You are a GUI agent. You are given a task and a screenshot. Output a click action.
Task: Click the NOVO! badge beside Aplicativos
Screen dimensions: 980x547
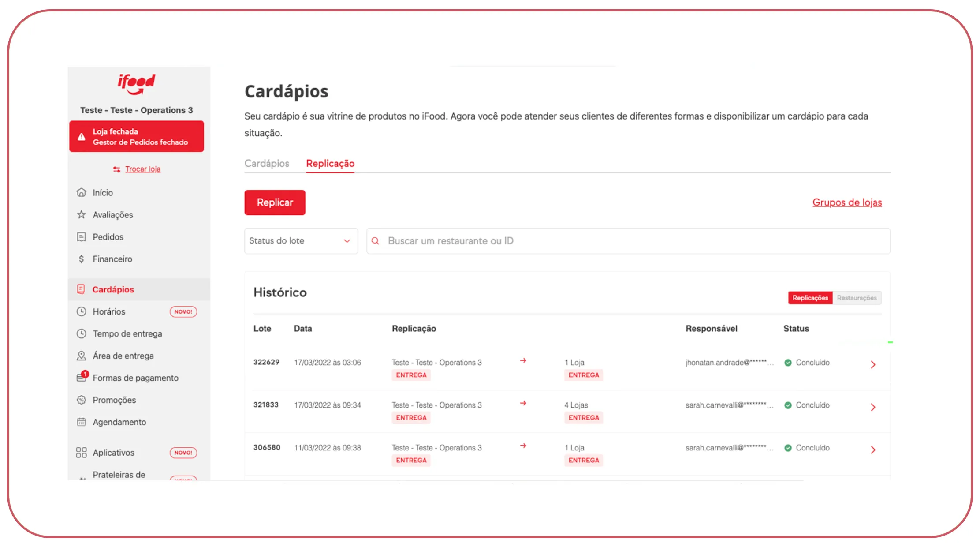[183, 453]
